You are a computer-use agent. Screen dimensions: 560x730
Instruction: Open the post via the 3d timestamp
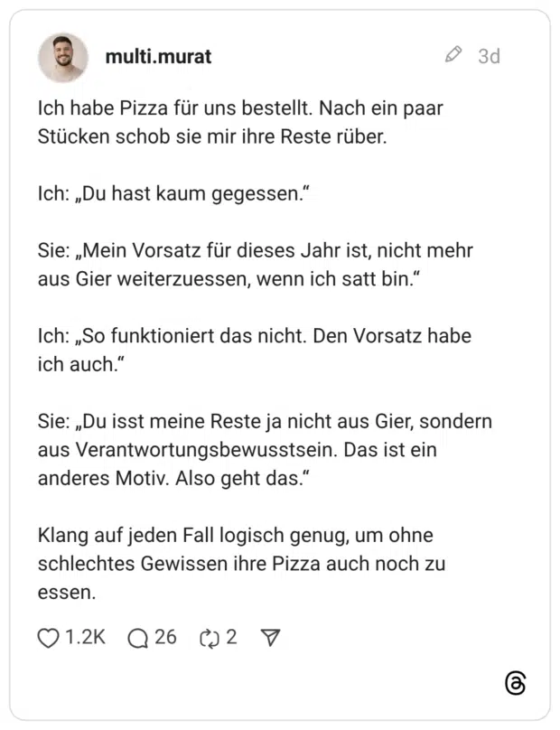(489, 56)
